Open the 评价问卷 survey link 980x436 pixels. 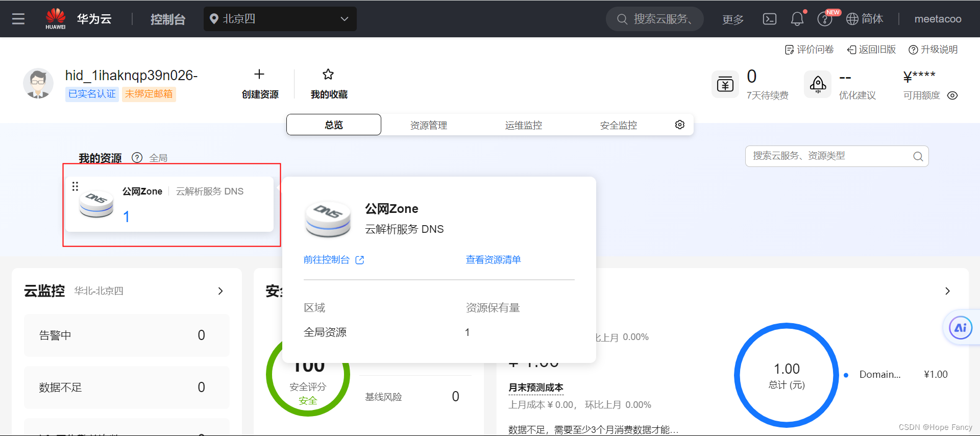[809, 50]
